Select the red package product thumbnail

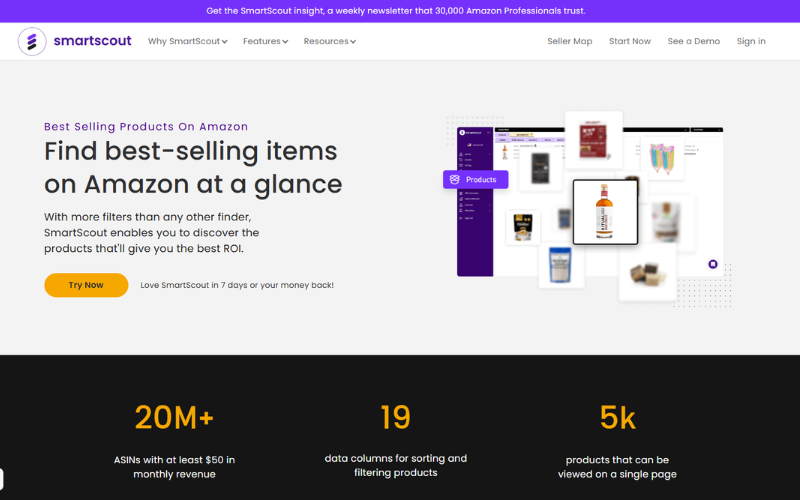coord(593,140)
